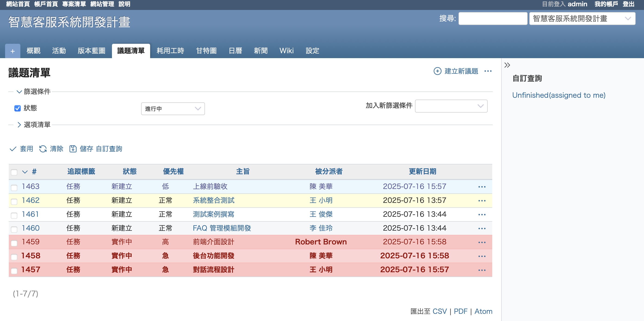This screenshot has width=644, height=321.
Task: Open the Atom feed link
Action: pyautogui.click(x=483, y=311)
